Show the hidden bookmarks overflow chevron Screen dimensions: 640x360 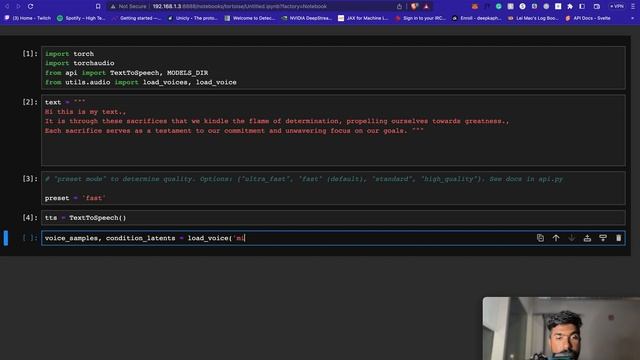(632, 18)
